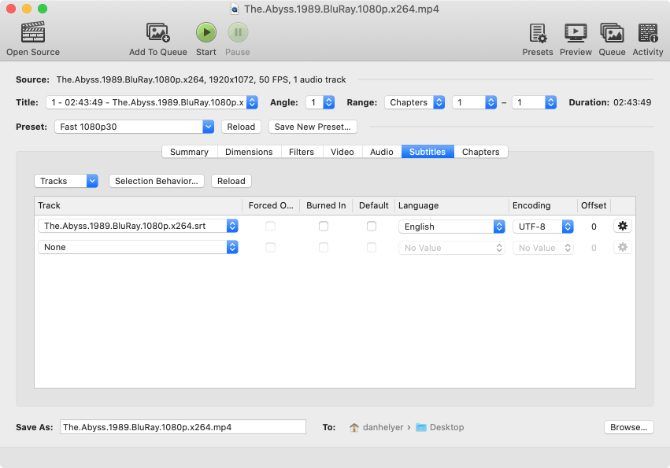Switch to the Dimensions tab
Viewport: 670px width, 468px height.
(x=249, y=152)
